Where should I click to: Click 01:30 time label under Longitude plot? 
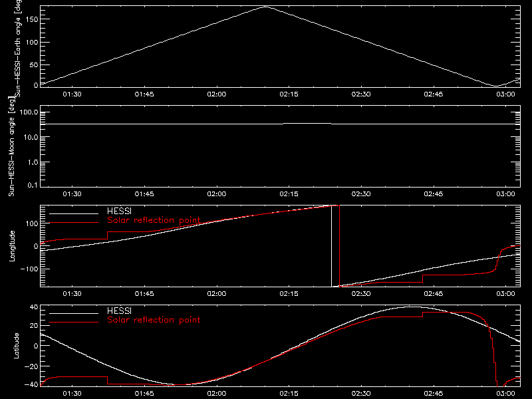(x=72, y=293)
